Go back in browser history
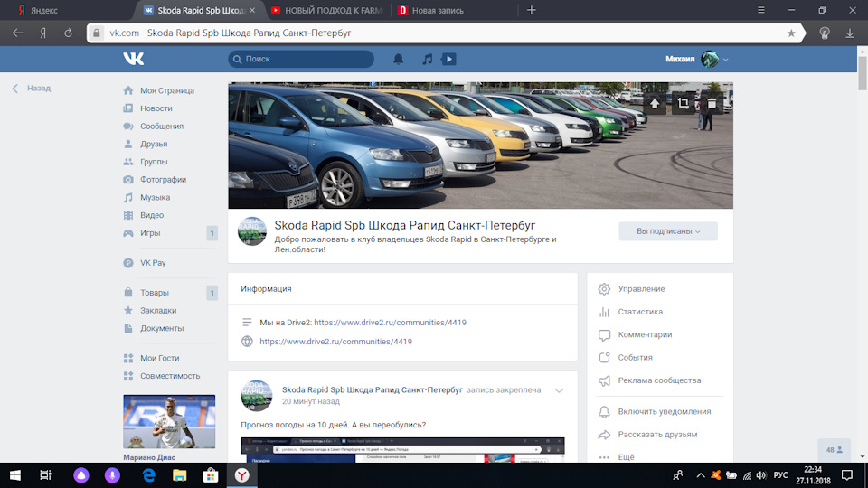This screenshot has width=868, height=488. pos(18,33)
